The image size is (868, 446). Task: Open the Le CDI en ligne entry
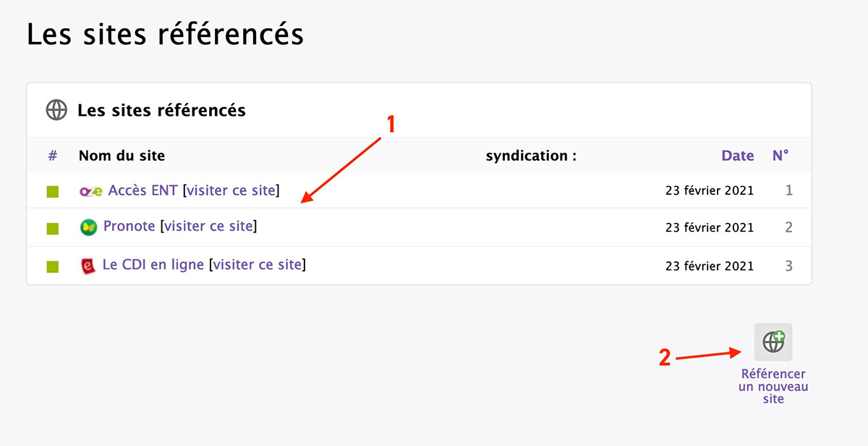click(153, 264)
